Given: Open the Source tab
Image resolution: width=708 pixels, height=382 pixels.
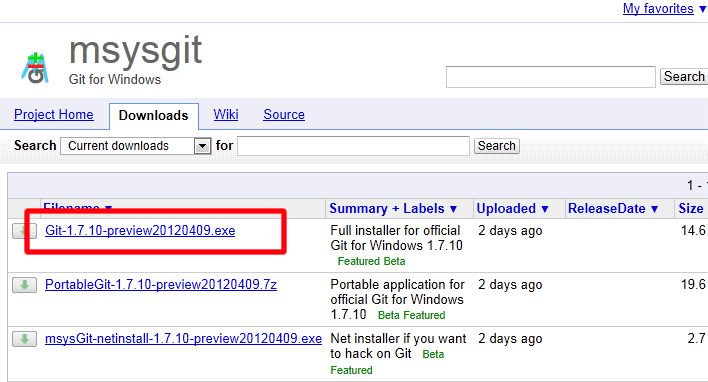Looking at the screenshot, I should coord(284,115).
